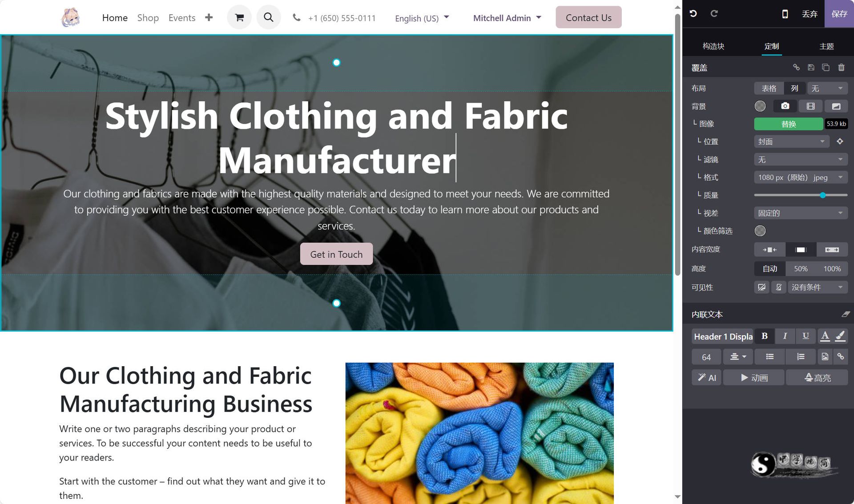Image resolution: width=854 pixels, height=504 pixels.
Task: Switch to the 主题 tab
Action: (x=826, y=46)
